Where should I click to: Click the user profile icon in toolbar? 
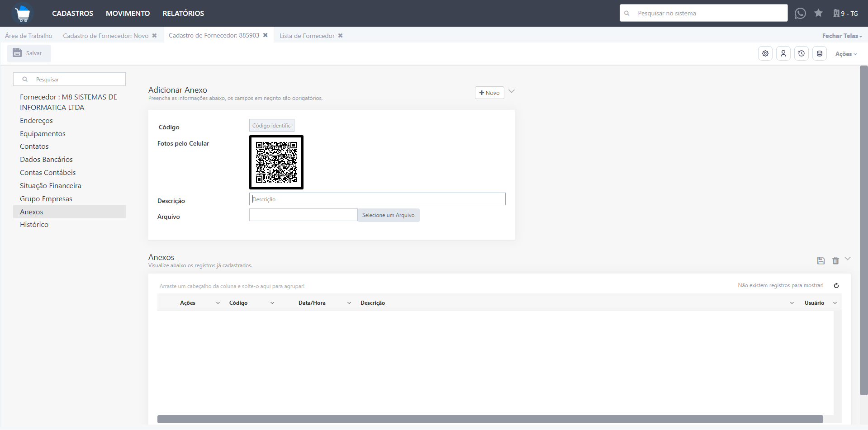point(783,53)
